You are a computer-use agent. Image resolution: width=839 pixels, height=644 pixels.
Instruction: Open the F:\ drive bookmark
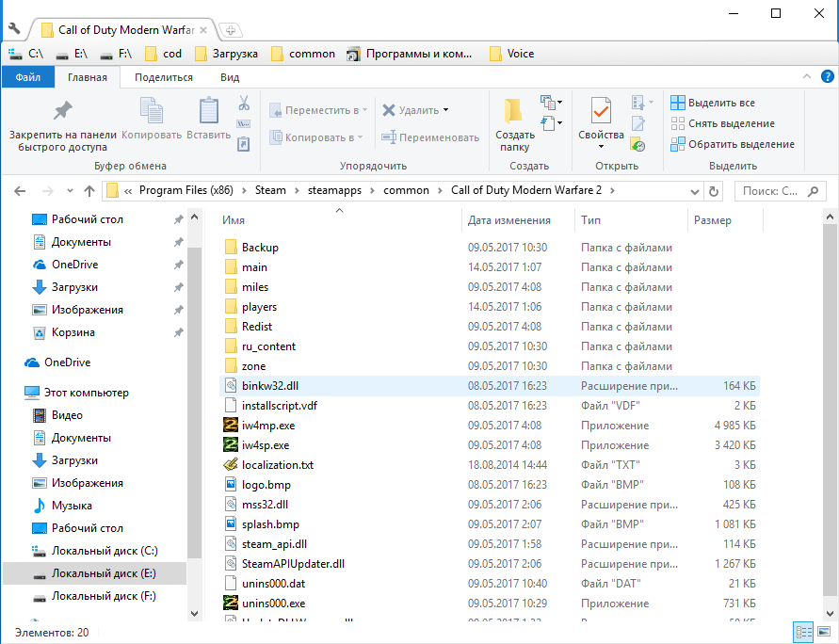click(x=117, y=54)
